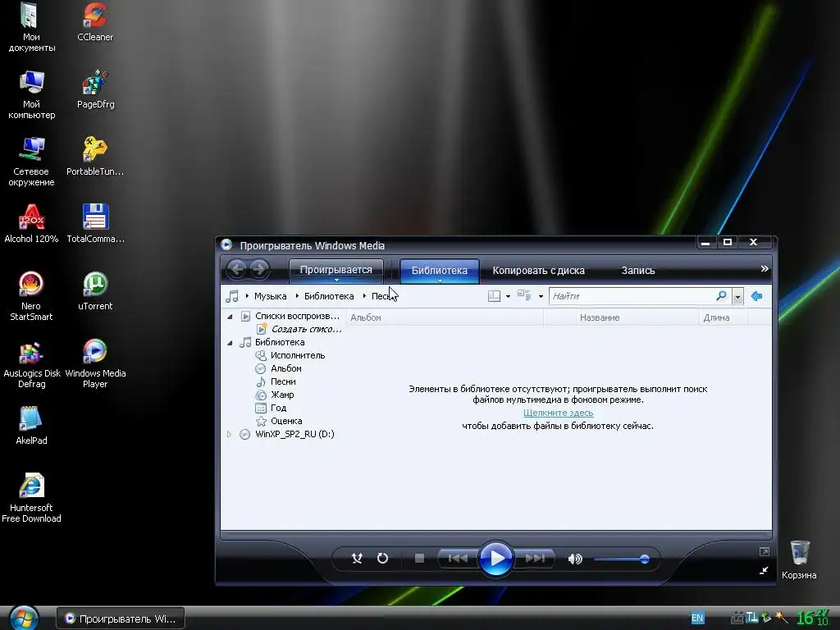Image resolution: width=840 pixels, height=630 pixels.
Task: Open search box dropdown arrow
Action: point(737,296)
